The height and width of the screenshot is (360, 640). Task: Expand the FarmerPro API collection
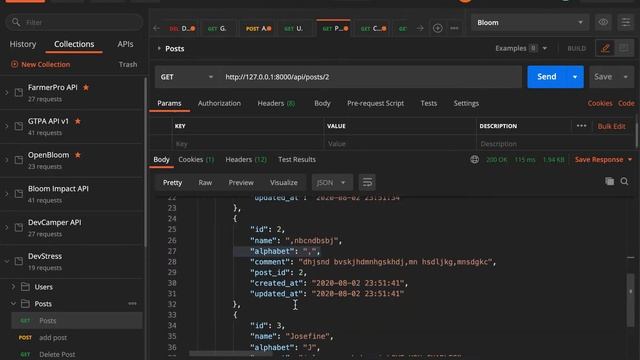click(7, 92)
